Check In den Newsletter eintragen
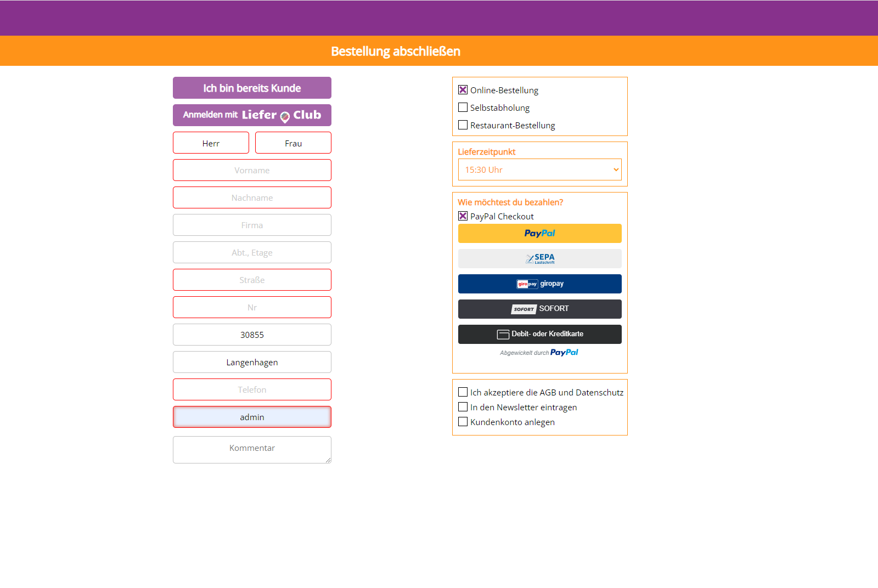The width and height of the screenshot is (878, 588). [463, 407]
